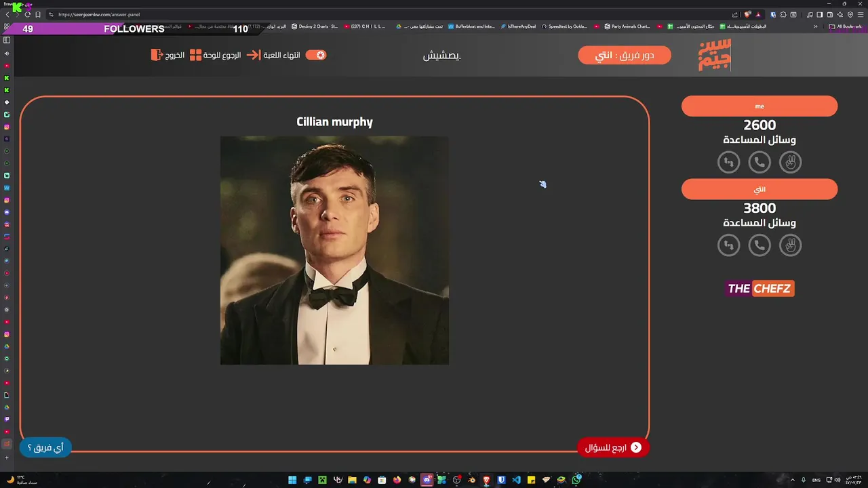Click the Cillian murphy answer title
Viewport: 868px width, 488px height.
[334, 122]
